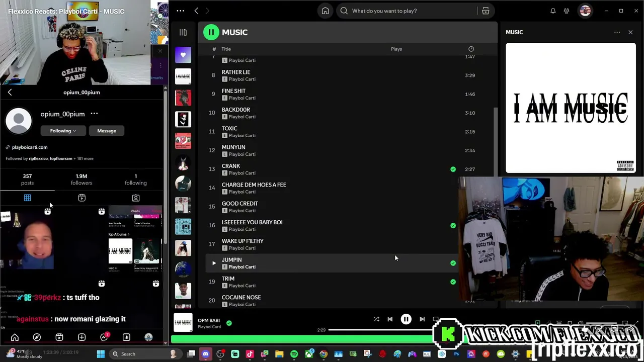644x362 pixels.
Task: Toggle the saved checkmark next to OPM BABI
Action: tap(229, 323)
